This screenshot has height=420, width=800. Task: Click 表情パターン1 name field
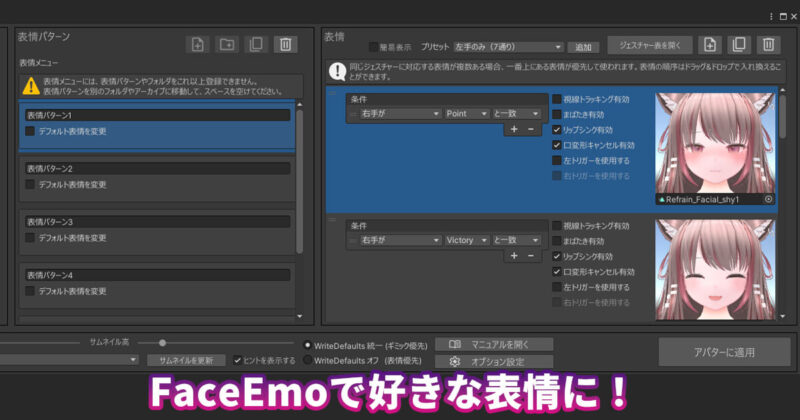158,115
